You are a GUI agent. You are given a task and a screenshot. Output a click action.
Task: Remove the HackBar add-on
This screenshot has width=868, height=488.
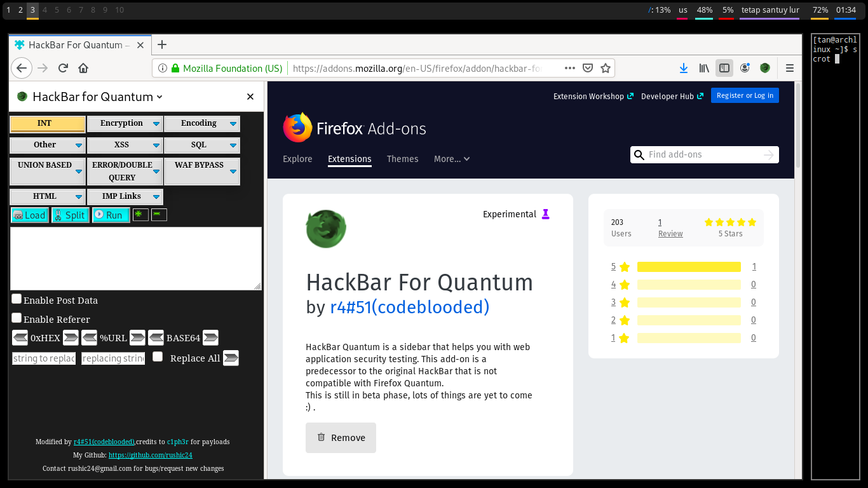[x=341, y=438]
